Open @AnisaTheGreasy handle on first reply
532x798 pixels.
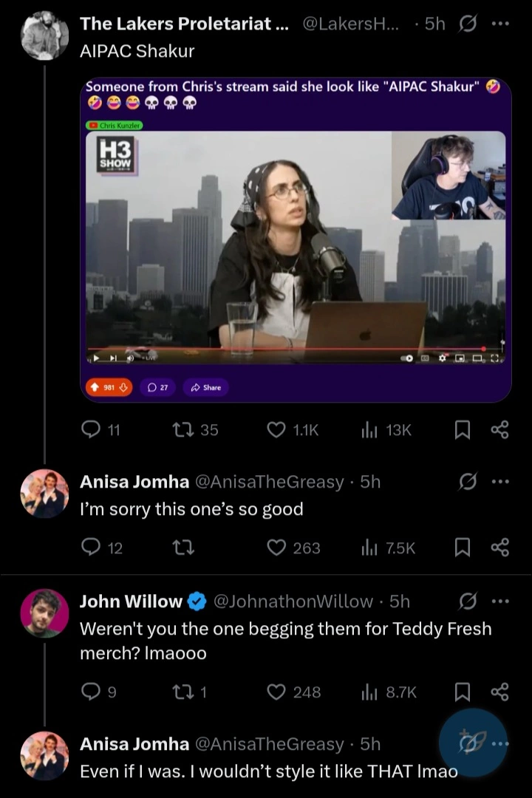pos(269,482)
